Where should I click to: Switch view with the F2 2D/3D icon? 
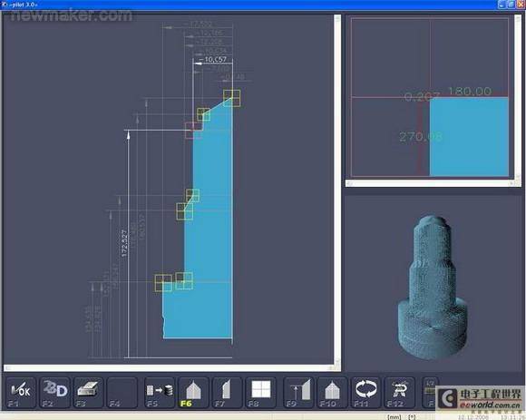pyautogui.click(x=55, y=392)
